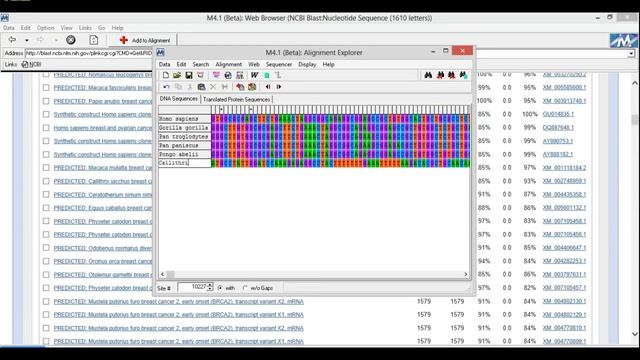
Task: Open a saved alignment file
Action: click(x=177, y=75)
